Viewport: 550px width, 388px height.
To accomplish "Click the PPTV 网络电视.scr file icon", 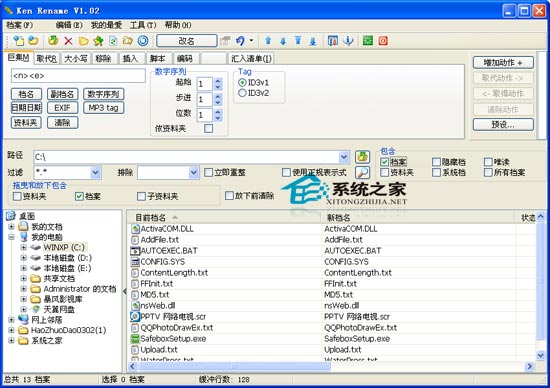I will (135, 317).
